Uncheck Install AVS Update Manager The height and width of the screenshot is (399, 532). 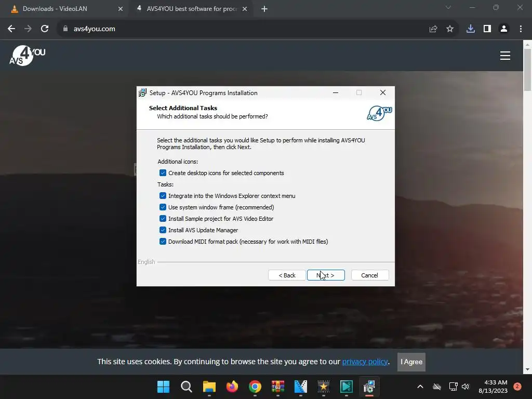point(163,230)
